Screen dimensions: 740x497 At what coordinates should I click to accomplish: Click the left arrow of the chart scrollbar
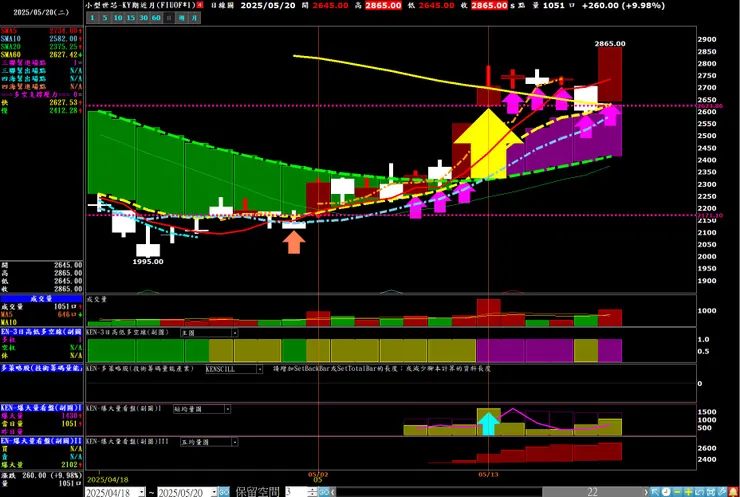click(333, 492)
